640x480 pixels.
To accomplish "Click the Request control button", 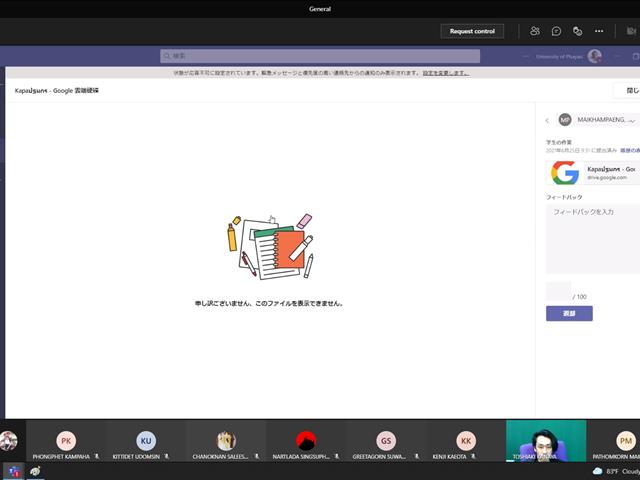I will [472, 31].
